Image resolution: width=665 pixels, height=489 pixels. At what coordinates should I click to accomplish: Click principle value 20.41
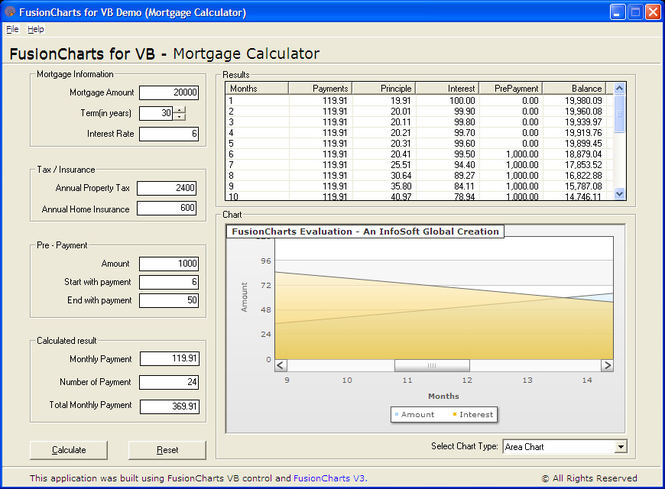(x=401, y=154)
